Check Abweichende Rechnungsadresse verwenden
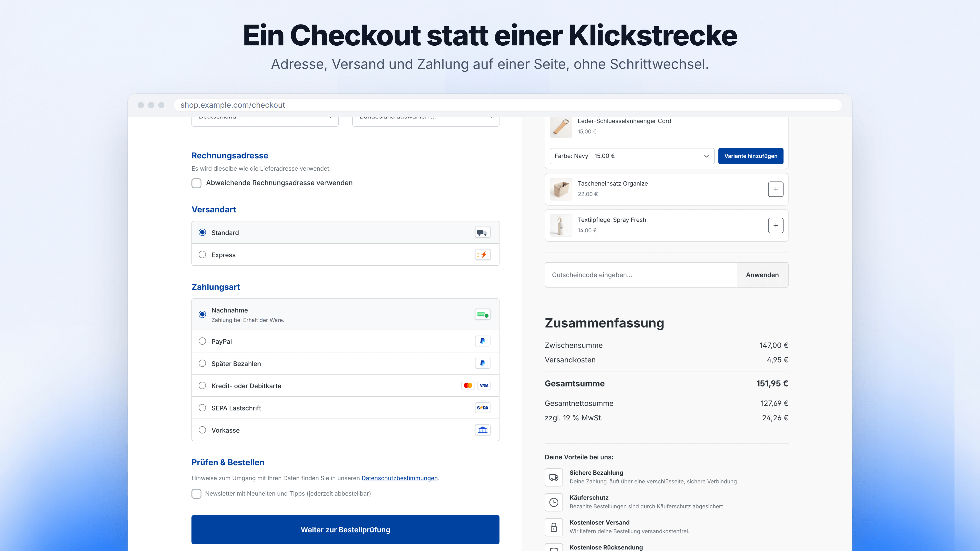Image resolution: width=980 pixels, height=551 pixels. [x=196, y=183]
